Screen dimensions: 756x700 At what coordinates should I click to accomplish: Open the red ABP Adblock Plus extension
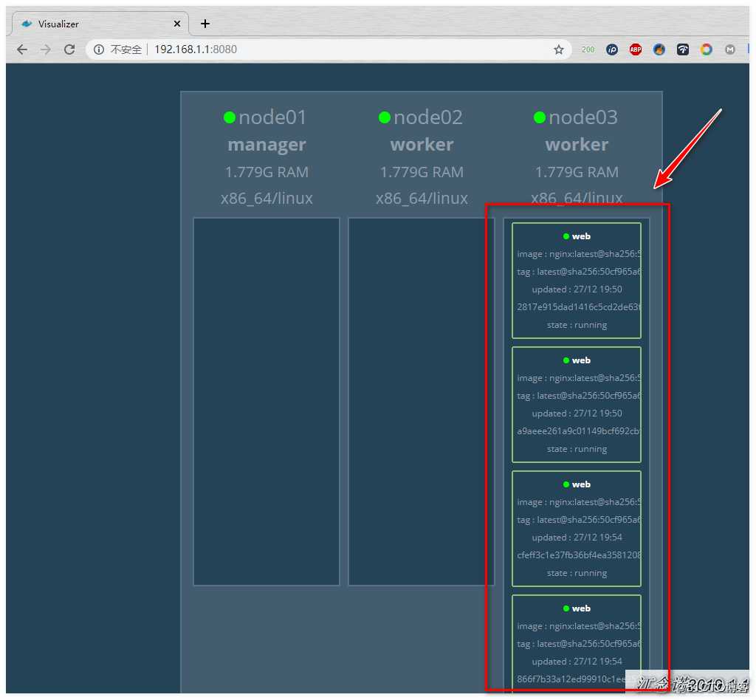(x=636, y=49)
